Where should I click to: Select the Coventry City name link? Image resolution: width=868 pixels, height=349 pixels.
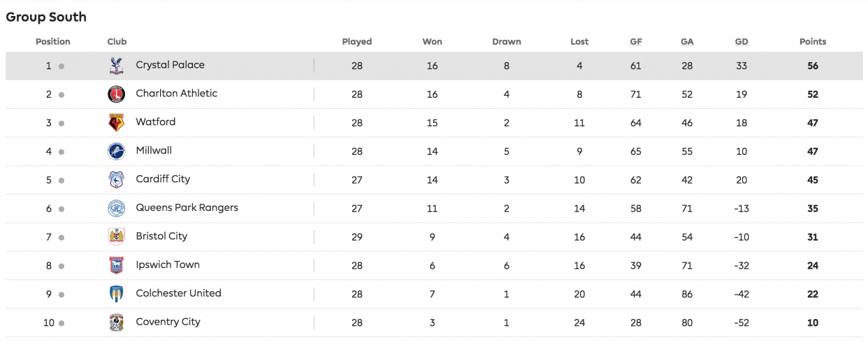168,322
